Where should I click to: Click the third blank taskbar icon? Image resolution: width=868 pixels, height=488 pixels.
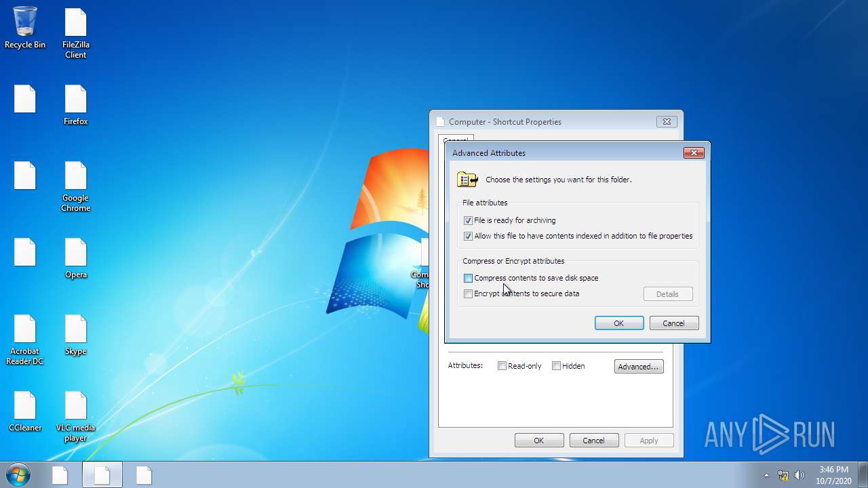(144, 475)
